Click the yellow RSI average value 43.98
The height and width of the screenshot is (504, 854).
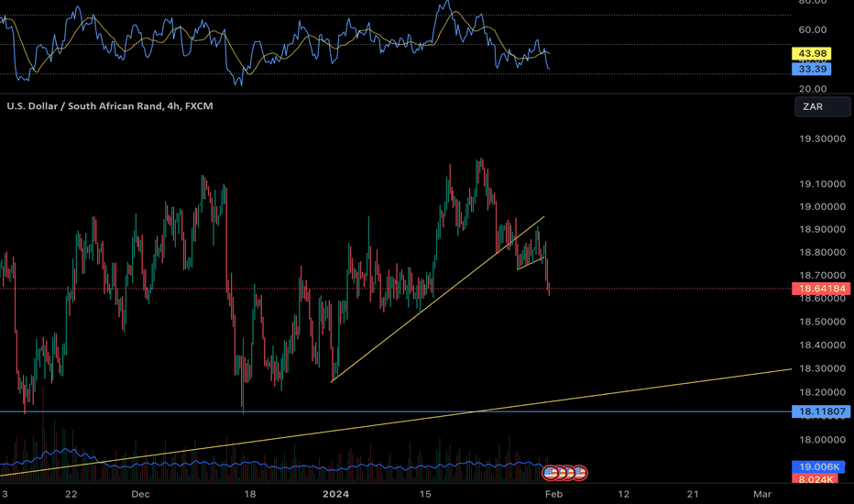pos(812,53)
